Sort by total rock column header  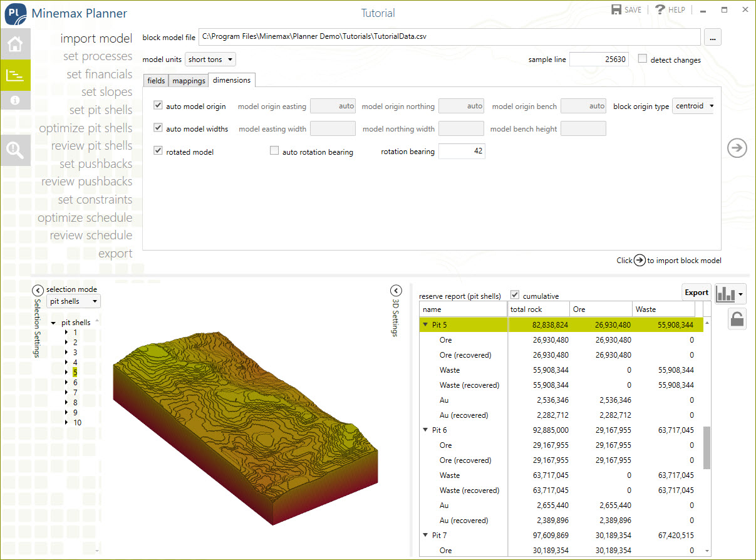coord(539,309)
